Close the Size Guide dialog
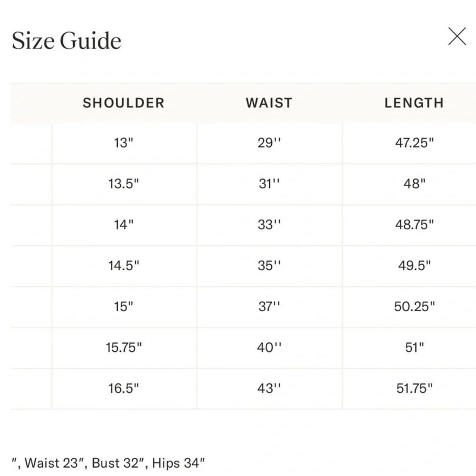Screen dimensions: 476x476 [457, 37]
